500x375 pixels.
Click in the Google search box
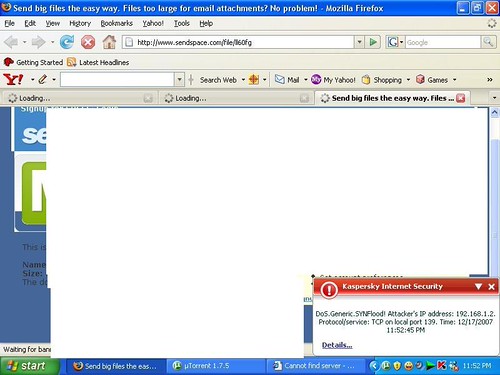(443, 42)
